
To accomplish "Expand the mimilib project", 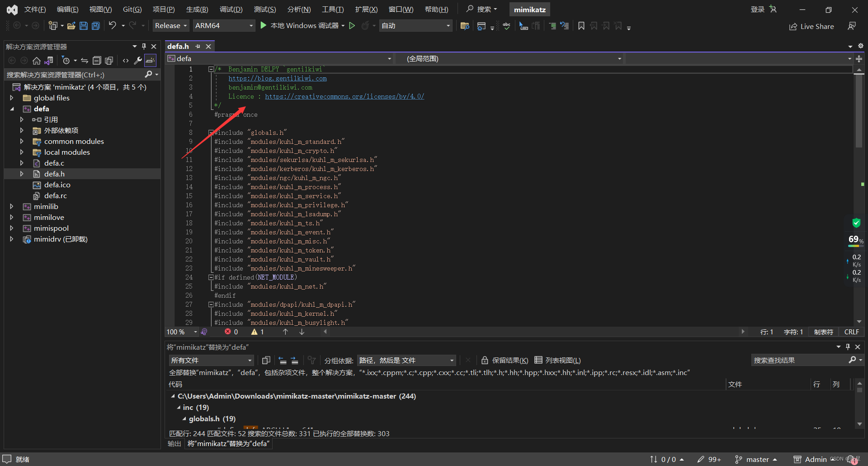I will [12, 207].
